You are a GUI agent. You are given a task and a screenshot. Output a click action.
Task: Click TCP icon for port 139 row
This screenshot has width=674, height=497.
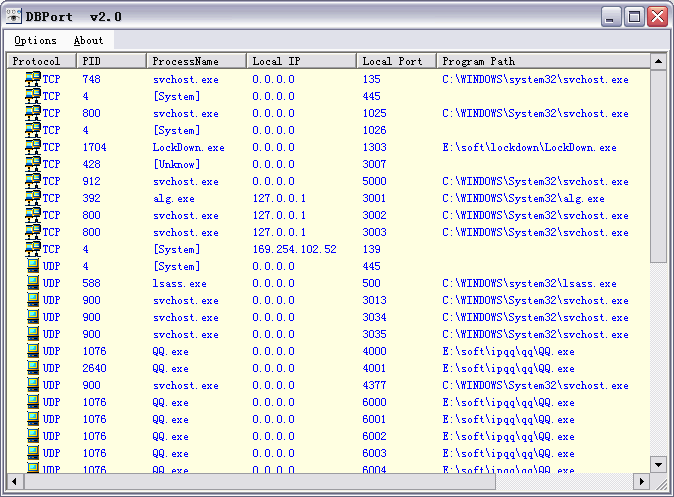pos(33,249)
